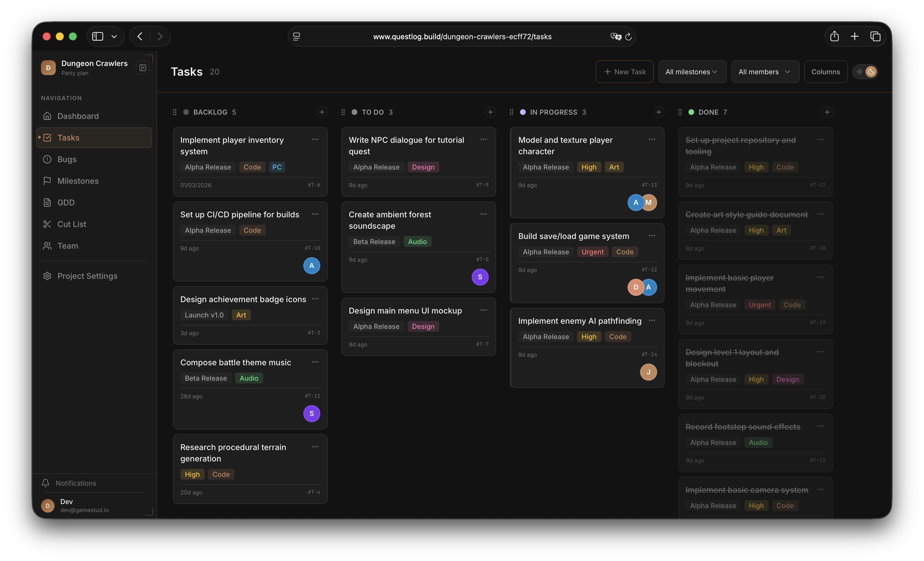924x561 pixels.
Task: Click the moon dark mode knob
Action: (871, 72)
